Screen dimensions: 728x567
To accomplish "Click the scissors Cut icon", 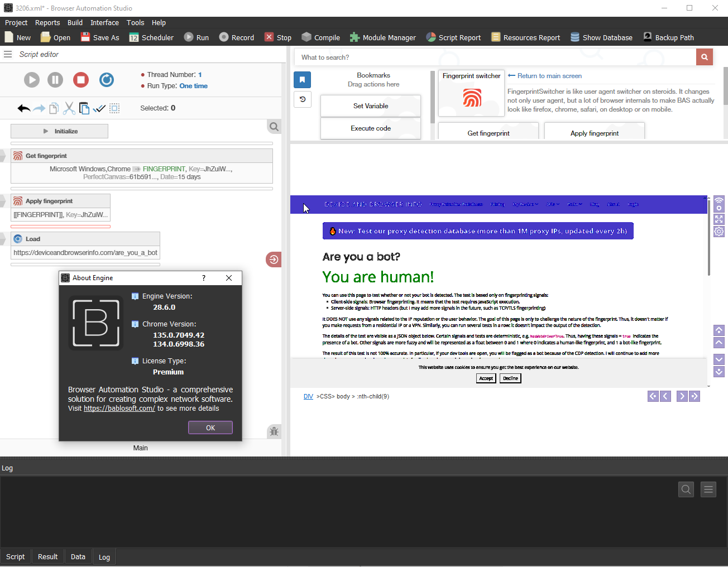I will 69,108.
